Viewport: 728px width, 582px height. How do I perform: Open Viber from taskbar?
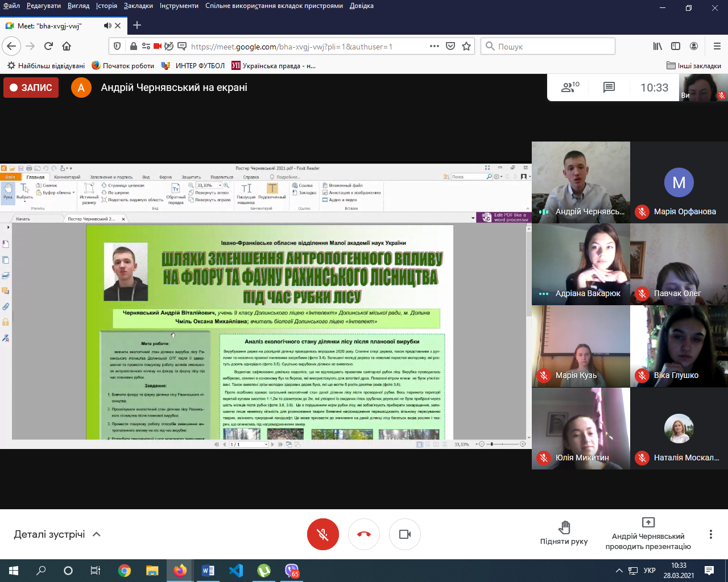[292, 571]
